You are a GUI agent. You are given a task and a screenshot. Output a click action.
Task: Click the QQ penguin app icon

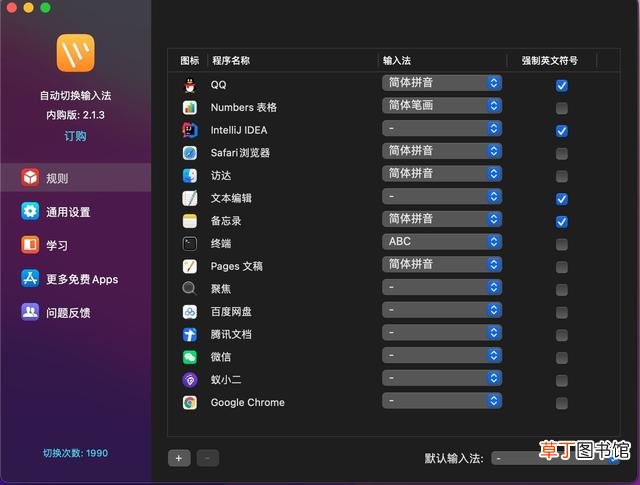189,85
